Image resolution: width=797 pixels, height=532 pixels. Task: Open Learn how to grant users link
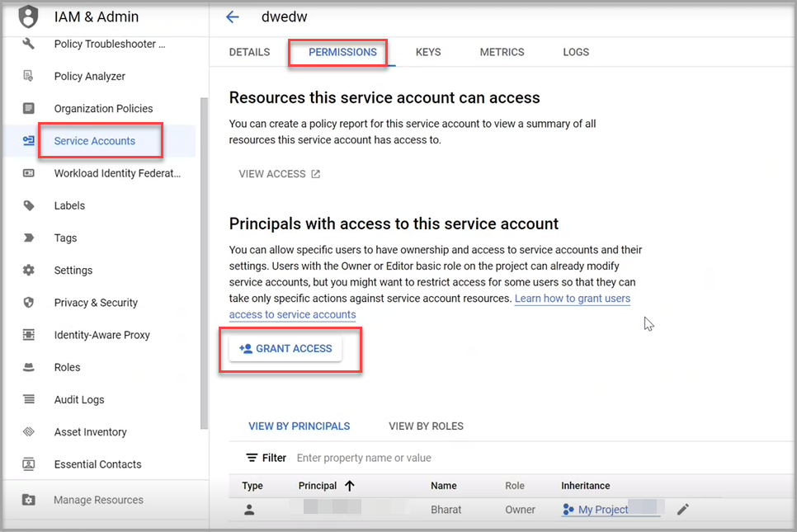(x=572, y=299)
